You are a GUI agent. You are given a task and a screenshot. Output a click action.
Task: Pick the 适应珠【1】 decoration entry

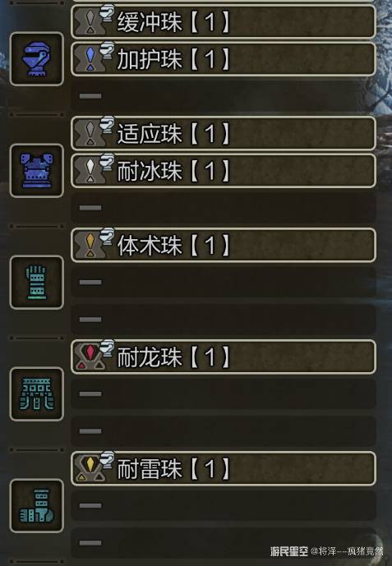(x=224, y=134)
